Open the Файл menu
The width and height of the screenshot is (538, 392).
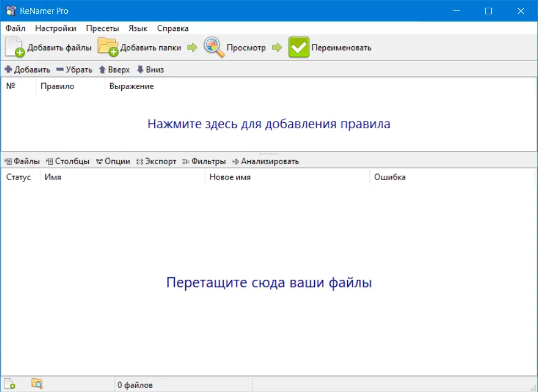point(15,28)
